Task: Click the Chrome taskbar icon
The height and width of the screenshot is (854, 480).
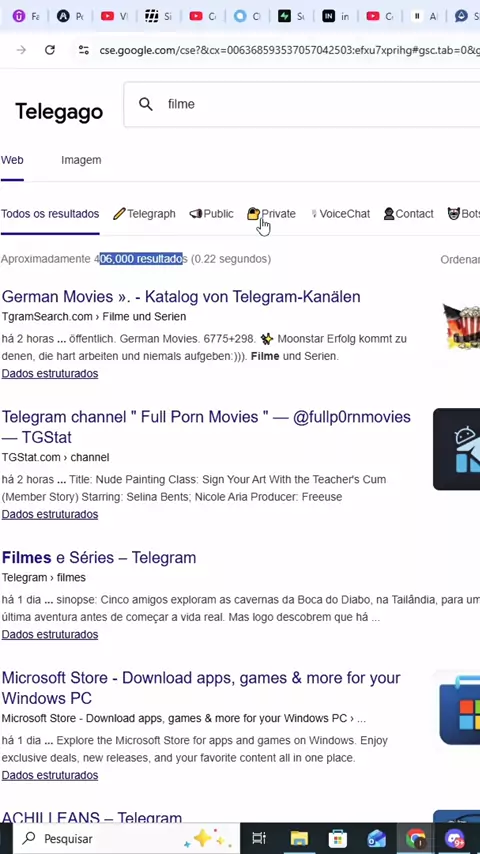Action: pos(415,839)
